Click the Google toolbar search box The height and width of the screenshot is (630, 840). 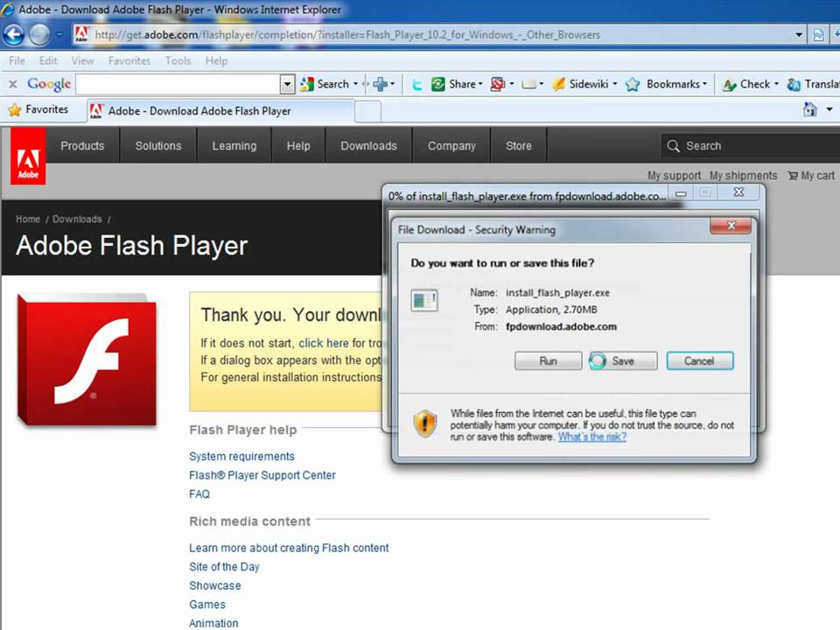coord(178,84)
